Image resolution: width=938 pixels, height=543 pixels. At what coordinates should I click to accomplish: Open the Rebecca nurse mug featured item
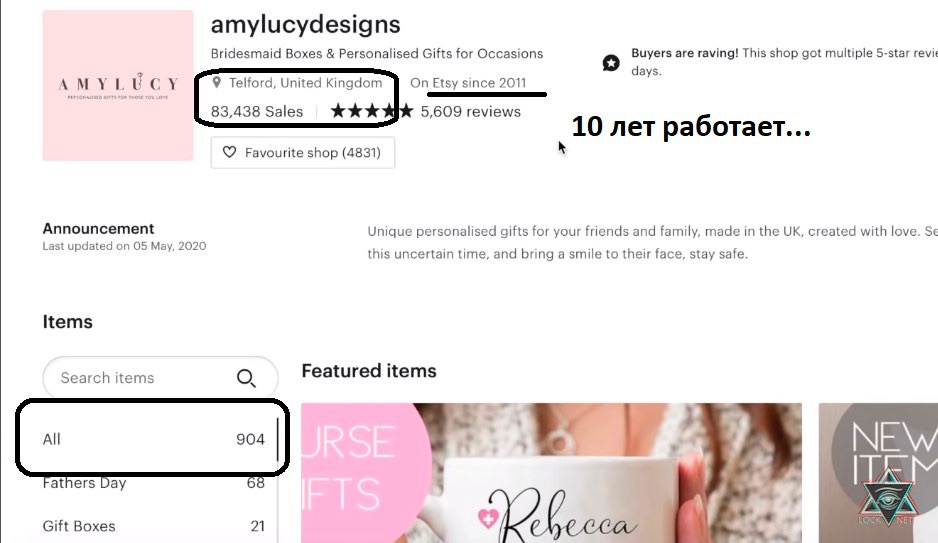(551, 473)
